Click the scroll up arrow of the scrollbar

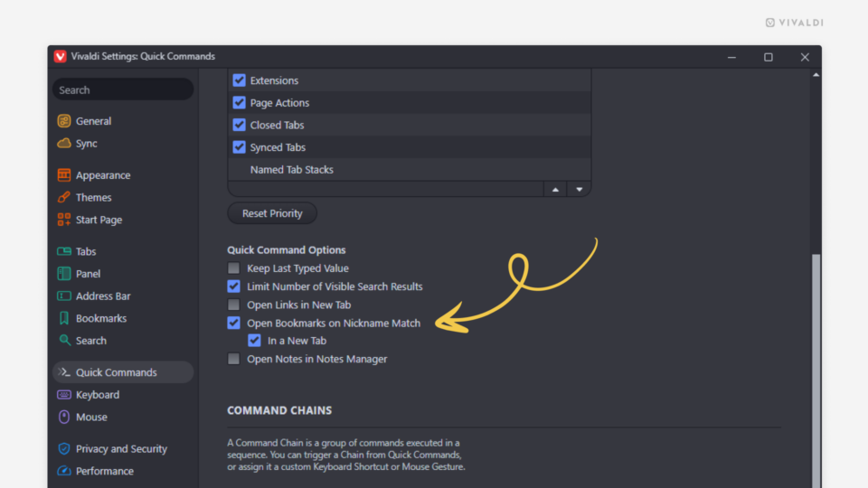click(816, 75)
